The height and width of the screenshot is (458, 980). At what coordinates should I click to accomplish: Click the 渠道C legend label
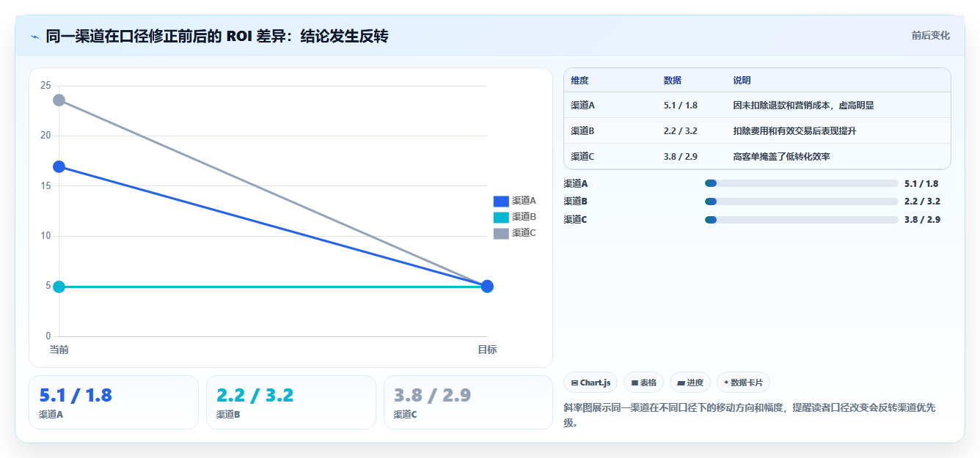[x=524, y=233]
